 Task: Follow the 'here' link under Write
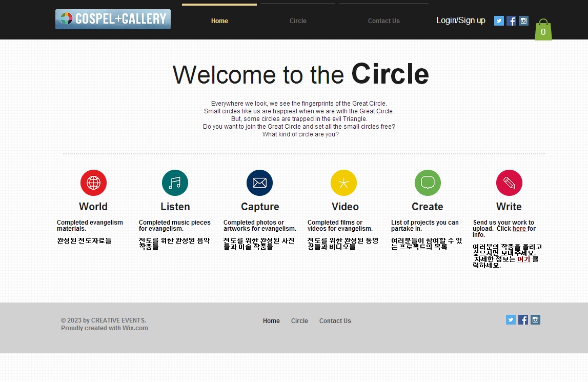coord(519,229)
